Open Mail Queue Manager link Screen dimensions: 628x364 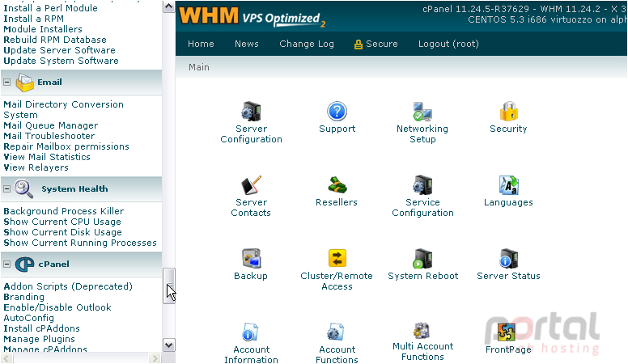tap(50, 125)
